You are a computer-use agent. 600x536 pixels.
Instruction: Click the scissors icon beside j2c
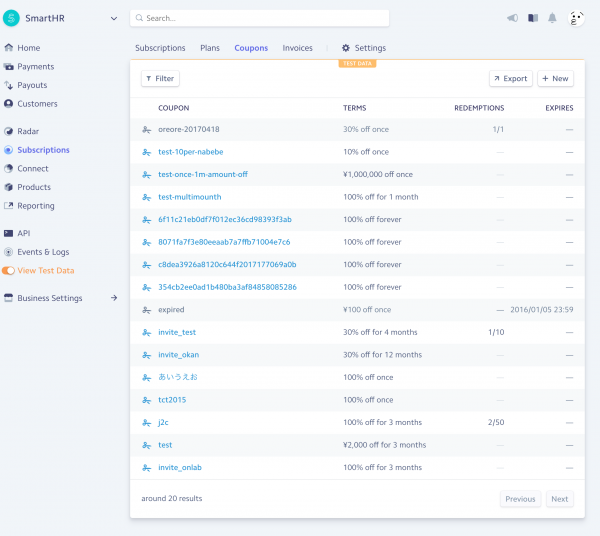(147, 423)
